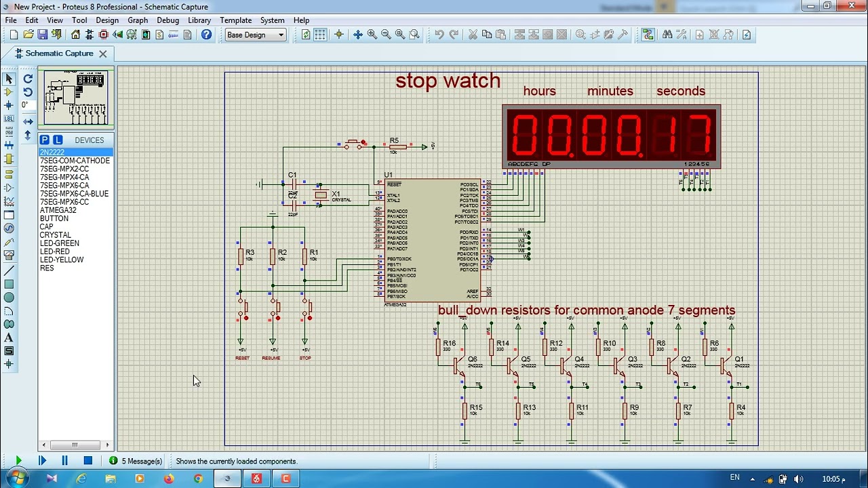Select the Component Mode tool in sidebar
Screen dimensions: 868x488
click(x=9, y=91)
